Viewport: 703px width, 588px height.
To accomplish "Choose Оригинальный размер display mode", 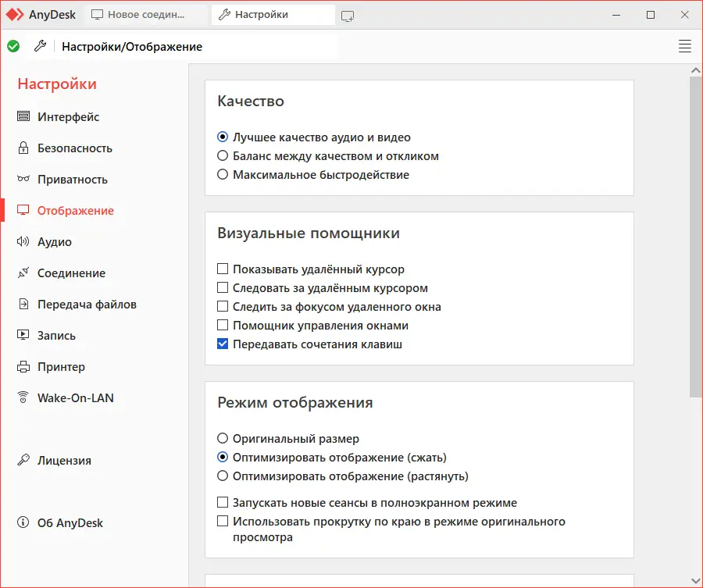I will (223, 439).
